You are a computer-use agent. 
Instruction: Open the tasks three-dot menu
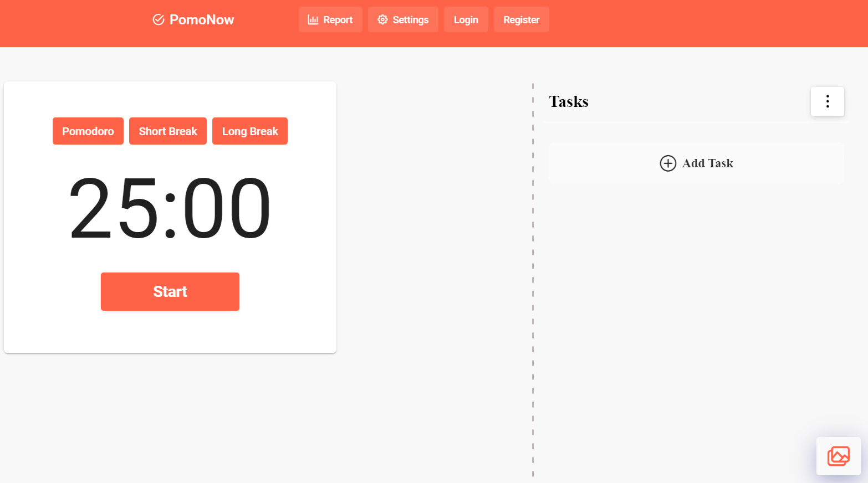click(x=827, y=101)
